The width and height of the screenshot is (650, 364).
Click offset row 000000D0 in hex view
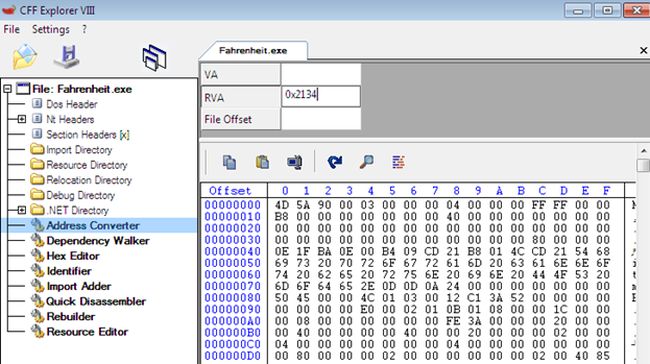tap(233, 356)
